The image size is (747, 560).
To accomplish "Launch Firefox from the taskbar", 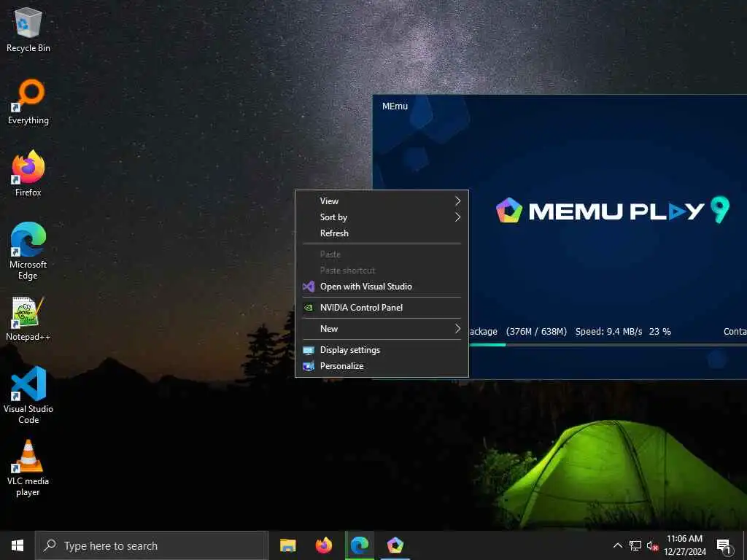I will (x=324, y=545).
